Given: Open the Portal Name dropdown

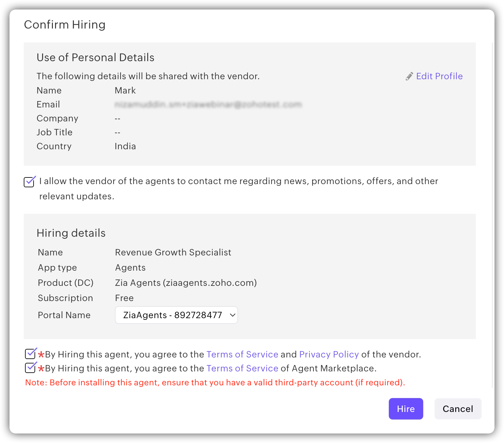Looking at the screenshot, I should click(x=176, y=315).
